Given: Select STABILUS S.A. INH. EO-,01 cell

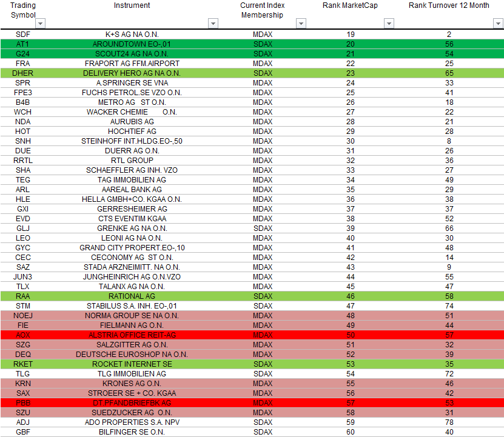Looking at the screenshot, I should (132, 306).
